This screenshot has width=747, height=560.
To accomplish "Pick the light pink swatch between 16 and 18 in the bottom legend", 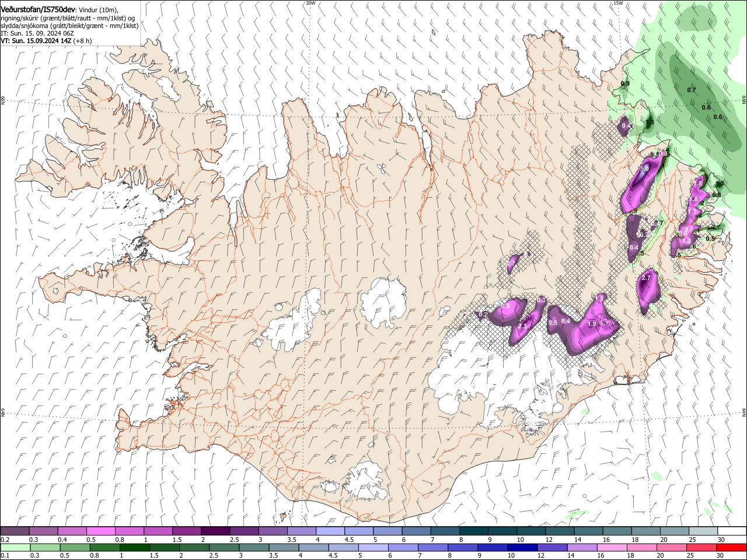I will 612,547.
